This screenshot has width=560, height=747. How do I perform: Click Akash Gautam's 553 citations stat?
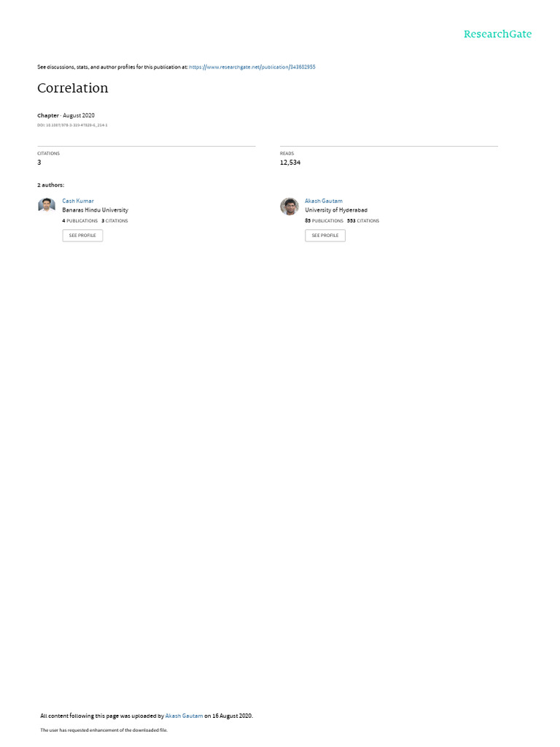tap(363, 221)
